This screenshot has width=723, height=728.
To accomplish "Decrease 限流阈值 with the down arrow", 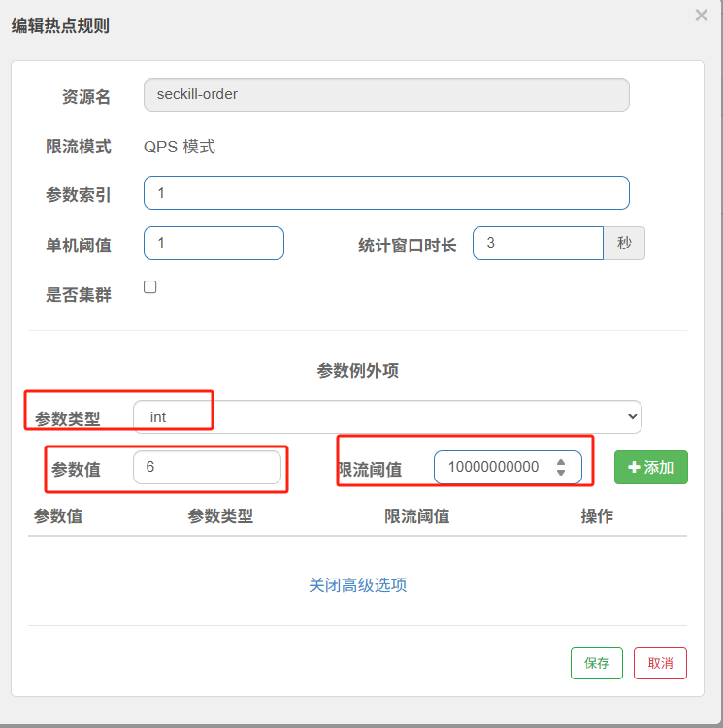I will click(x=561, y=472).
